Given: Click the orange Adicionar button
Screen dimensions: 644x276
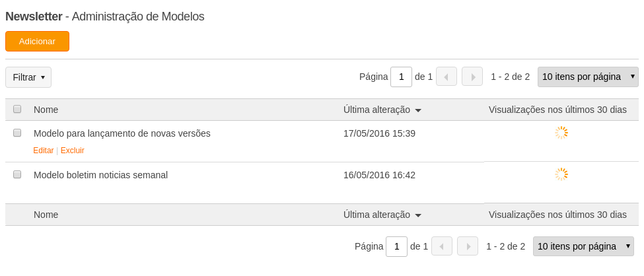Looking at the screenshot, I should [x=38, y=42].
